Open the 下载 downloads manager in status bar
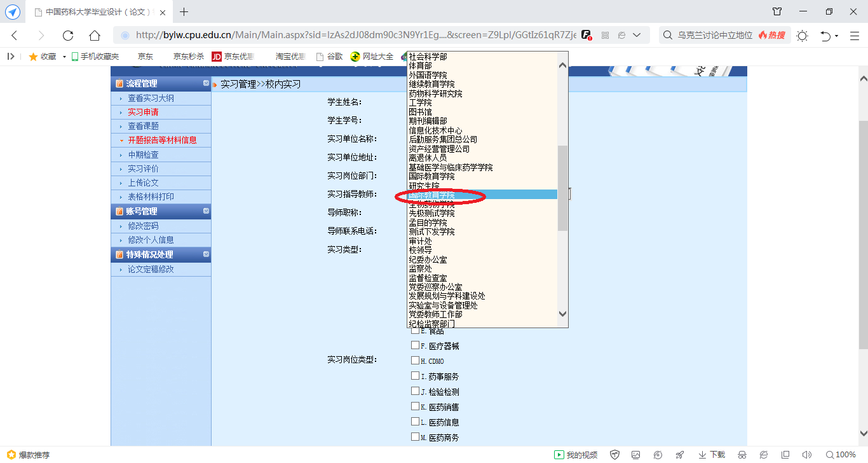This screenshot has width=868, height=463. point(711,455)
